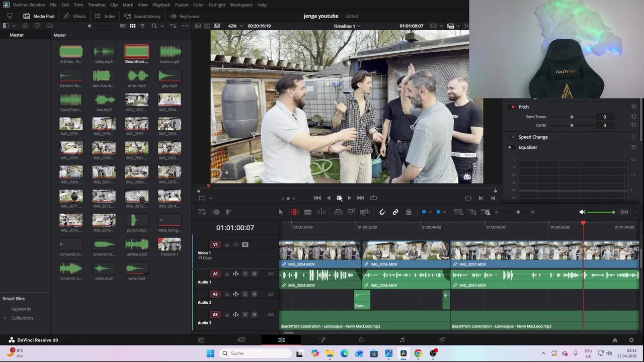
Task: Switch to the Fairlight page
Action: tap(402, 340)
